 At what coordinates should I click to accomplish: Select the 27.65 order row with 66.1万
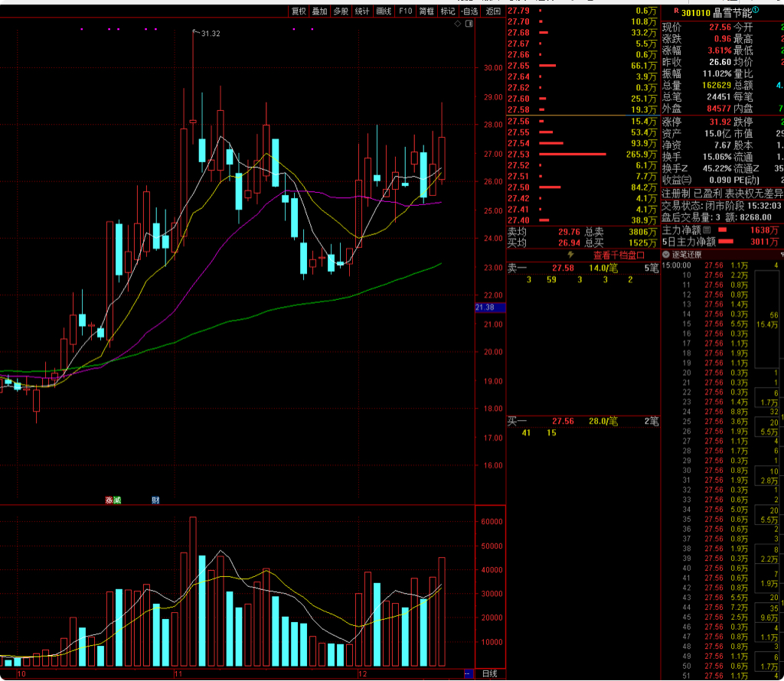(x=582, y=66)
